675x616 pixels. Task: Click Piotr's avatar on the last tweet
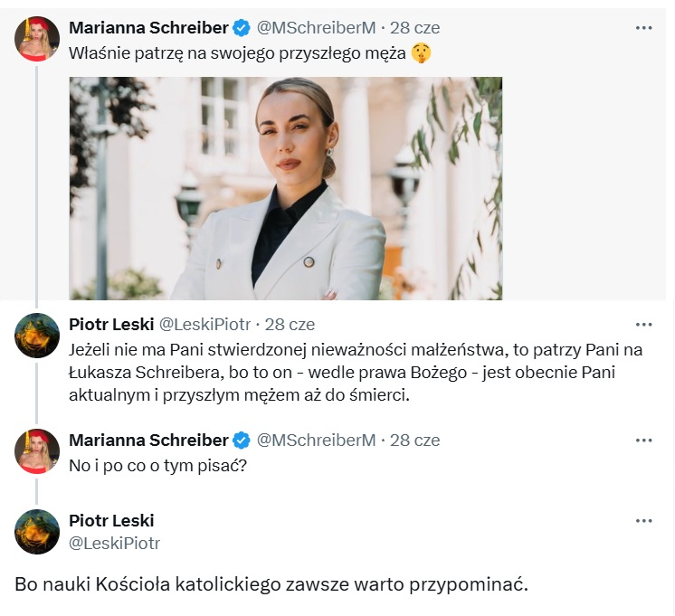pyautogui.click(x=37, y=532)
